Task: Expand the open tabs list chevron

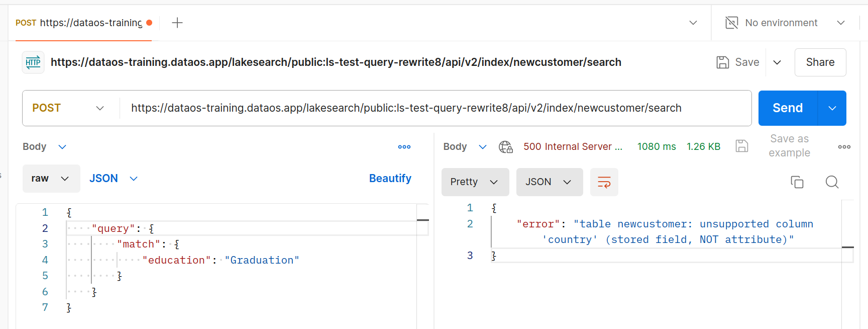Action: (x=693, y=23)
